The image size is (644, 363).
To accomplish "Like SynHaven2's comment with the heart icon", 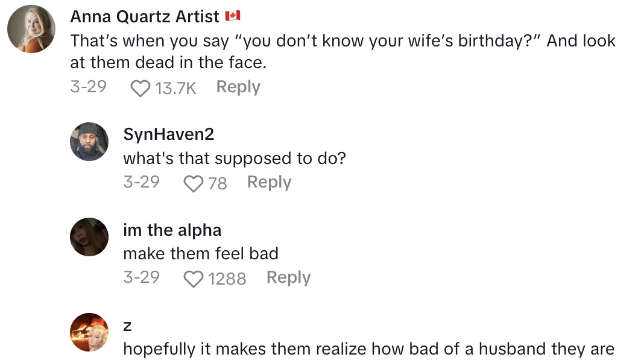I will click(193, 183).
